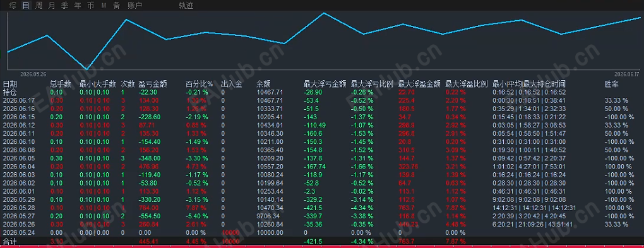Image resolution: width=644 pixels, height=248 pixels.
Task: Click the 2026.05.26 date cell in table
Action: pyautogui.click(x=18, y=224)
